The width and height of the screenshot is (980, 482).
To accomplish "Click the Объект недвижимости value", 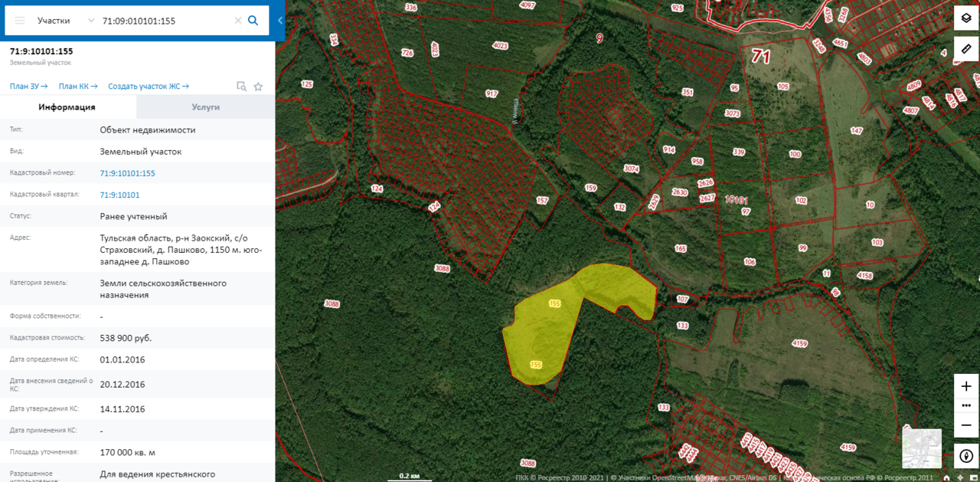I will tap(148, 130).
